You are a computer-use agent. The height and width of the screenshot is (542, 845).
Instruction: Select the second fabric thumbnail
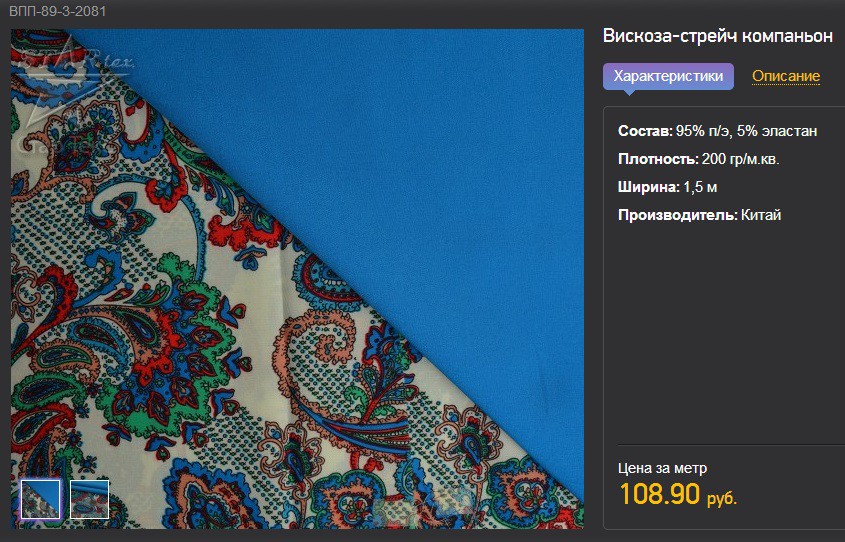click(89, 499)
